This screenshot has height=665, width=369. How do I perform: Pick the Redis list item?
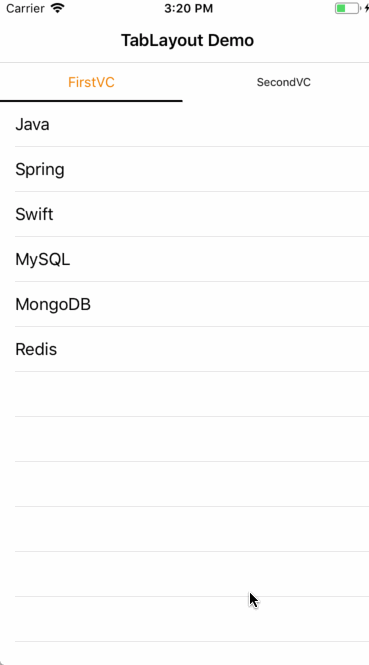click(184, 349)
